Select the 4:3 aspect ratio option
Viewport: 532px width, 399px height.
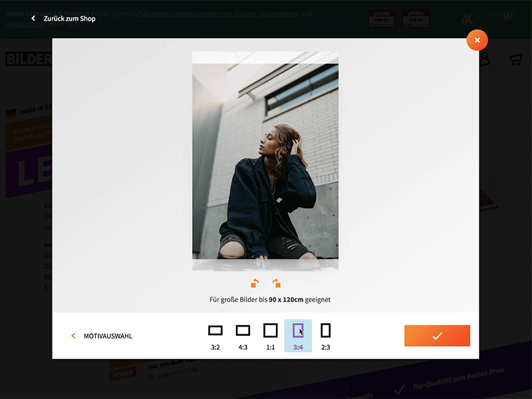coord(242,330)
